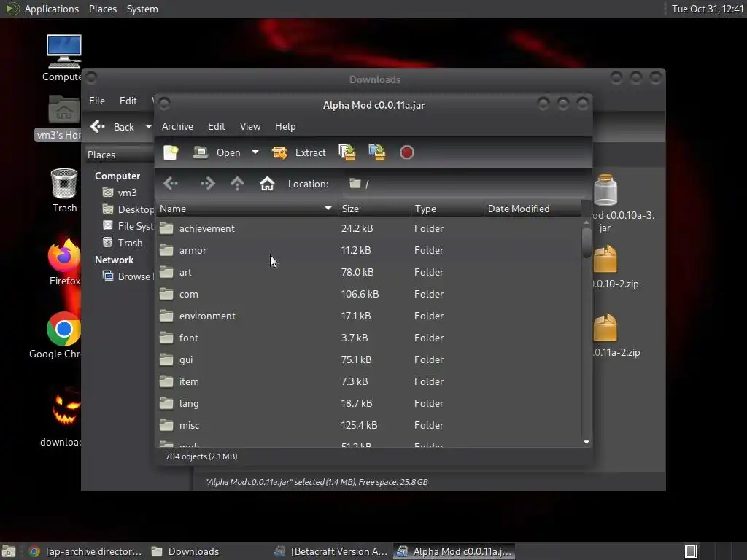Go to the archive home location
Screen dimensions: 747x560
[x=267, y=183]
